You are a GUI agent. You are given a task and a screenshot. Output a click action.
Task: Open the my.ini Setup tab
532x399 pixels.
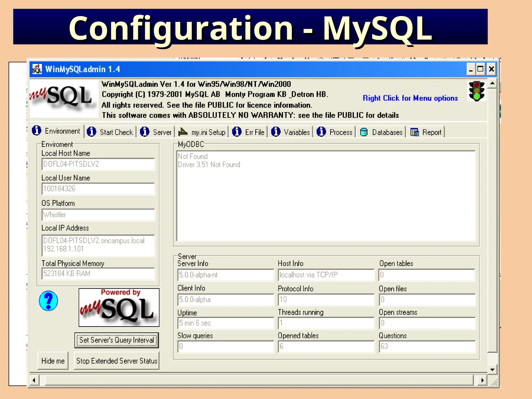(202, 132)
